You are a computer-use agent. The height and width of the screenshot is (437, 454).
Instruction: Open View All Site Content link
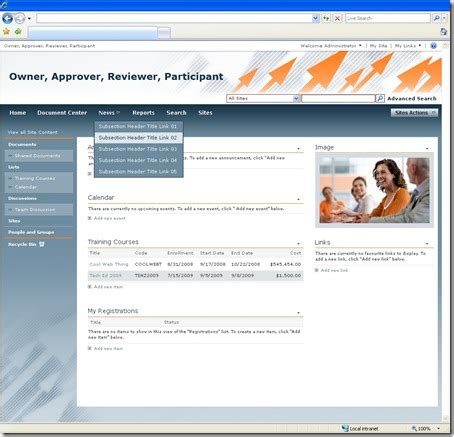(x=33, y=132)
